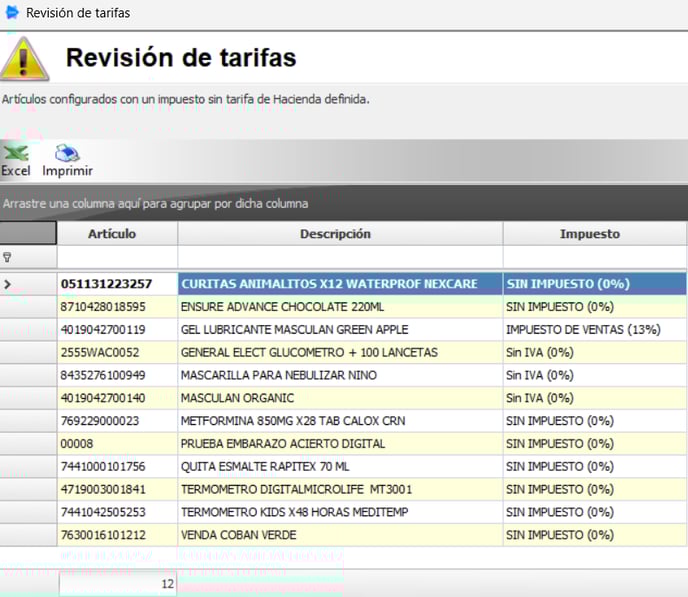Click the Artículo filter input cell
The image size is (688, 597).
click(x=117, y=257)
